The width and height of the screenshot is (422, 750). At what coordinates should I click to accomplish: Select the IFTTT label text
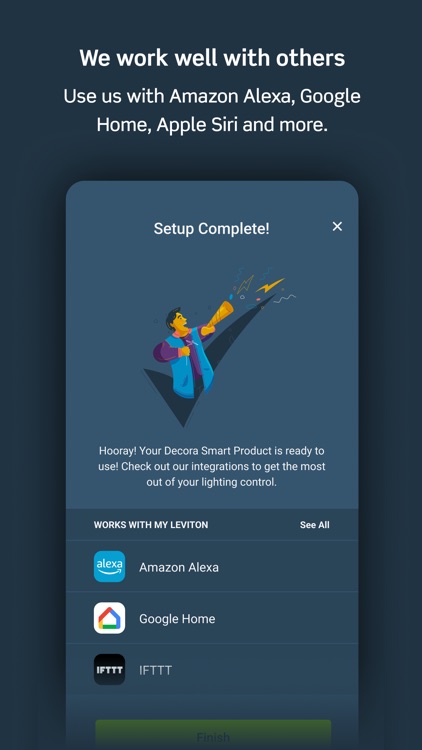point(155,671)
